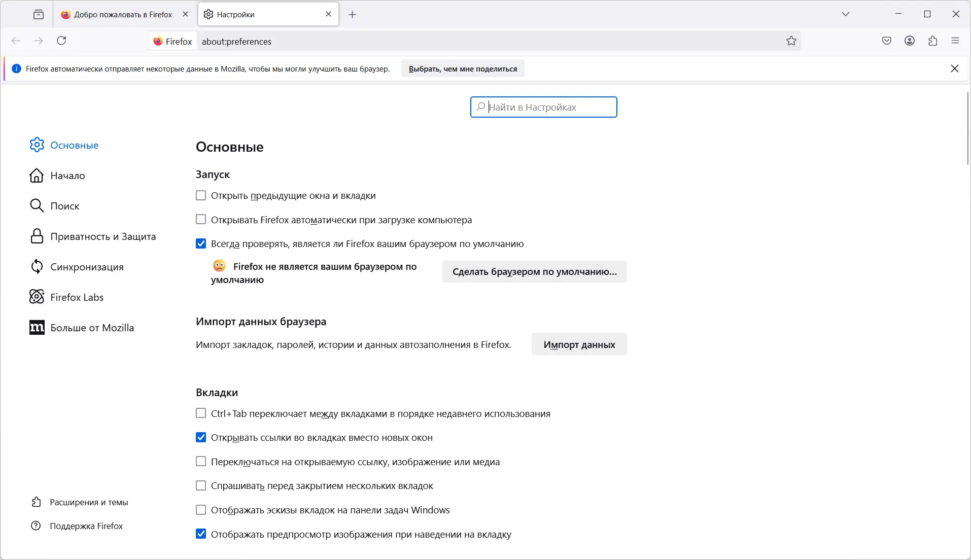Image resolution: width=971 pixels, height=560 pixels.
Task: Open the 'Приватность и Защита' settings section
Action: (103, 237)
